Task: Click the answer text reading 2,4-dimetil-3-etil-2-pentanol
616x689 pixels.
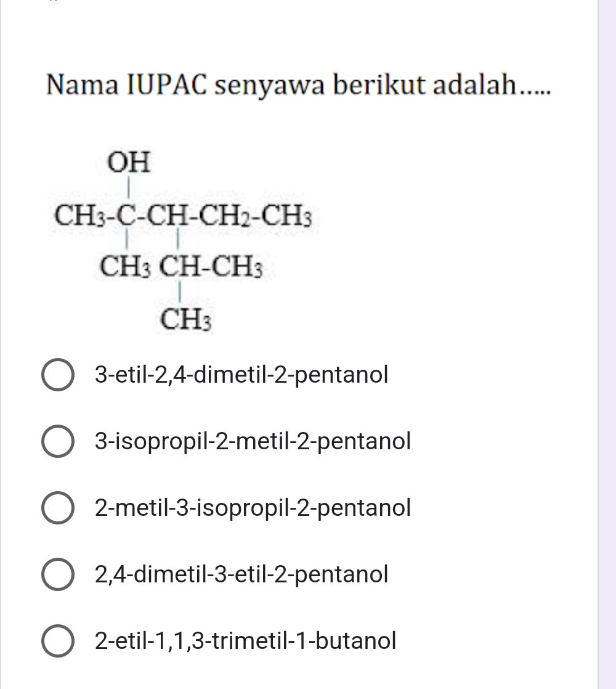Action: click(240, 574)
